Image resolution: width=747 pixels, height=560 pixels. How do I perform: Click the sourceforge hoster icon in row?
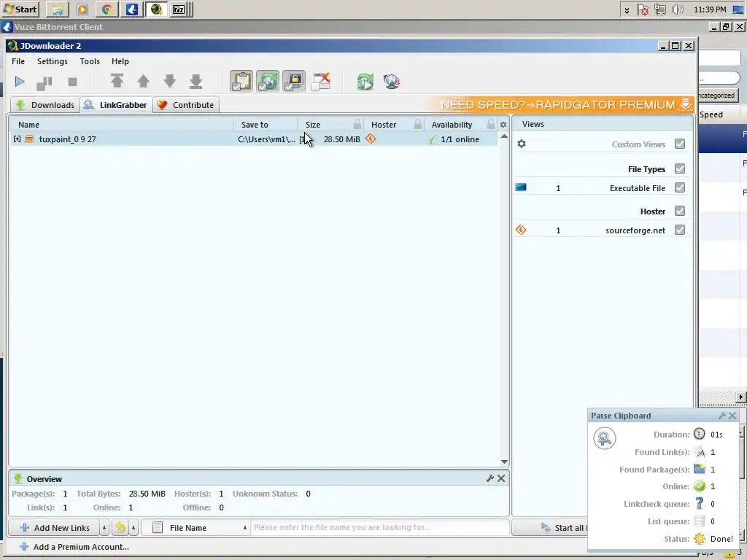(371, 139)
